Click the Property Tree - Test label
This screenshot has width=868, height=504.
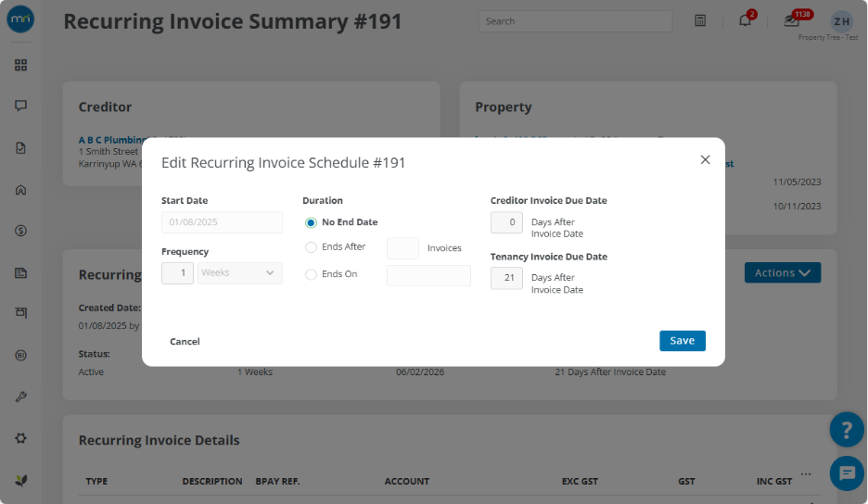pos(827,38)
